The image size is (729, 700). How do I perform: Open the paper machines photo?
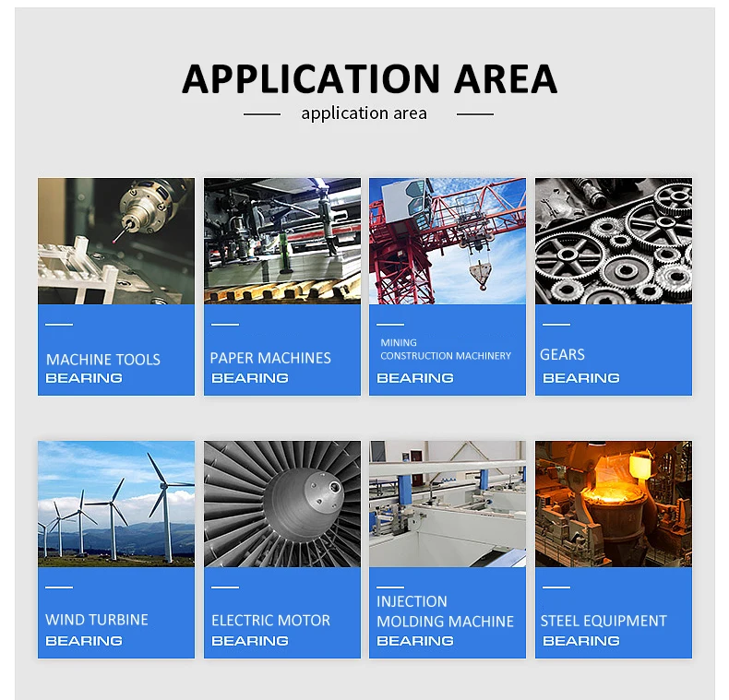(282, 241)
